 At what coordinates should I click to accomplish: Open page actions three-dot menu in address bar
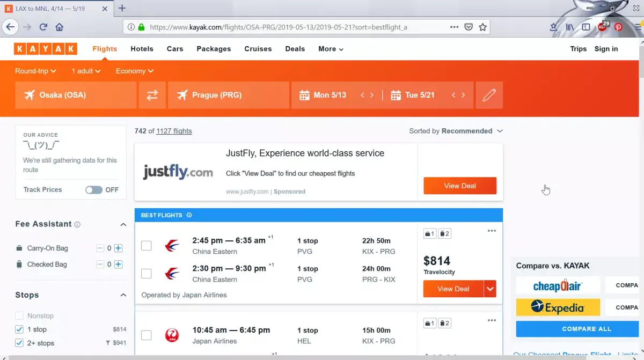454,27
